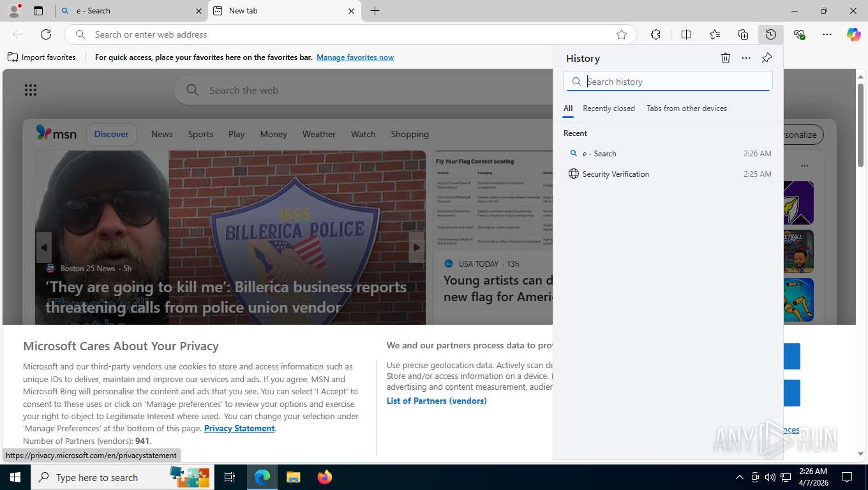
Task: Show next story in carousel
Action: (x=417, y=248)
